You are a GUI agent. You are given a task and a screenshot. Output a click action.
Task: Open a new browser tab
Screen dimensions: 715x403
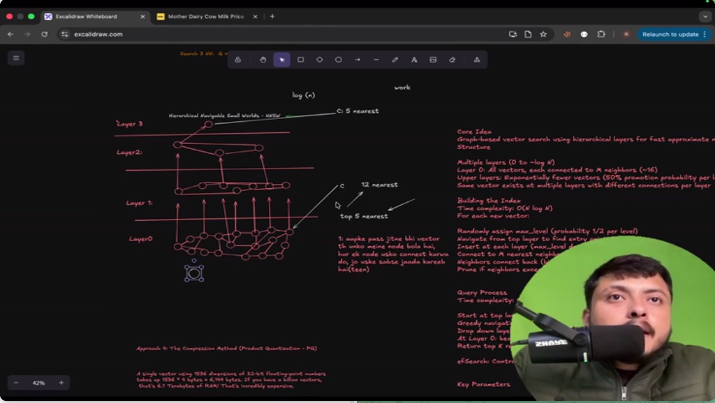(x=272, y=16)
